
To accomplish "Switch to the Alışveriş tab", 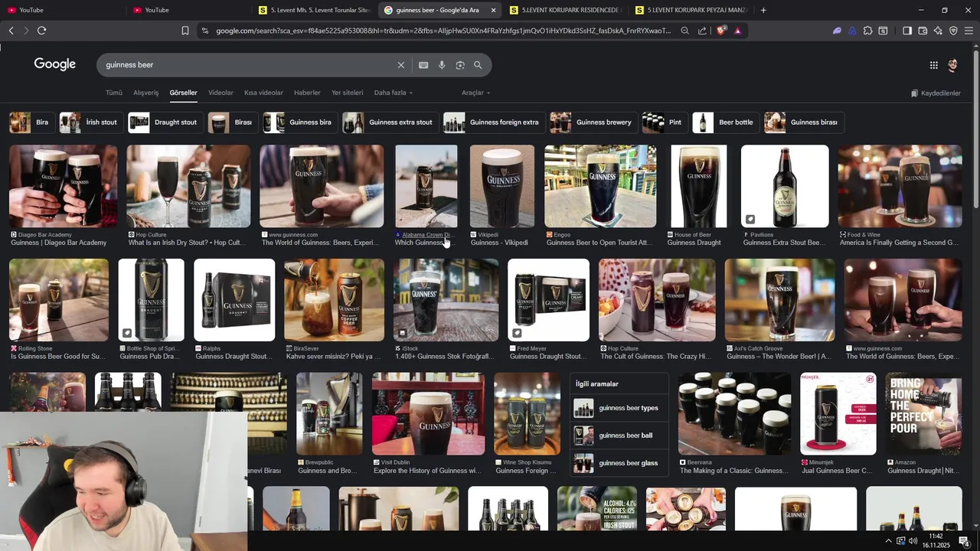I will pos(145,93).
